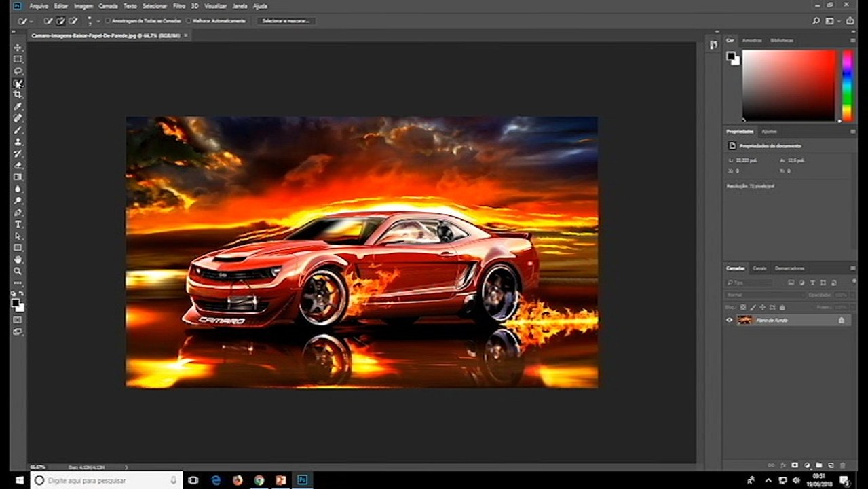Select the Rectangle shape tool

[18, 247]
